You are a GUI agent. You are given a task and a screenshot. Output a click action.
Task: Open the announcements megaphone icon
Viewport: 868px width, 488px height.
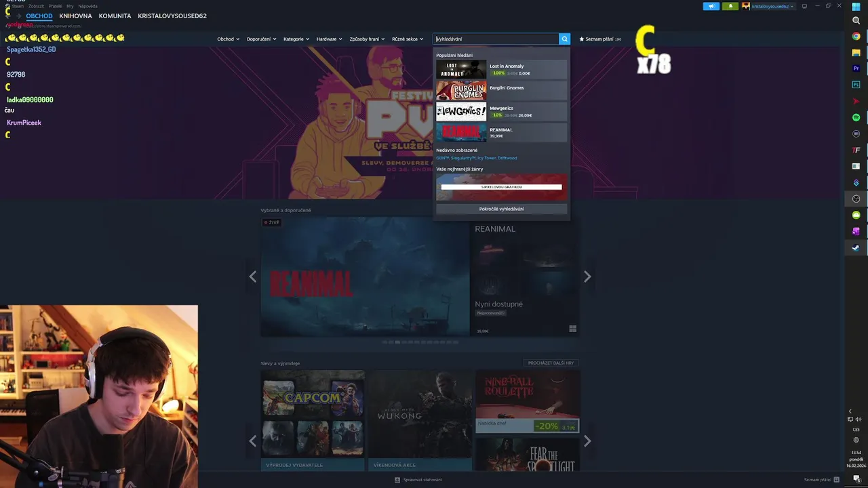tap(711, 6)
